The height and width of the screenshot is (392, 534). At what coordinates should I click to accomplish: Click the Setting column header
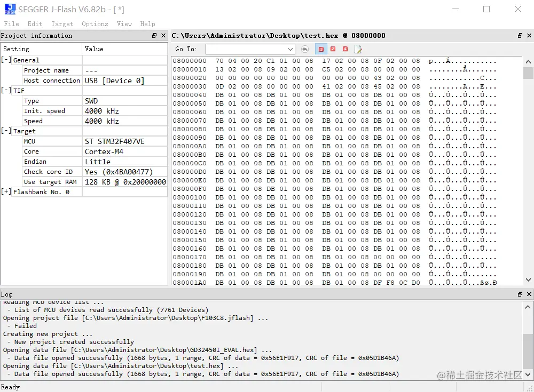pos(41,49)
